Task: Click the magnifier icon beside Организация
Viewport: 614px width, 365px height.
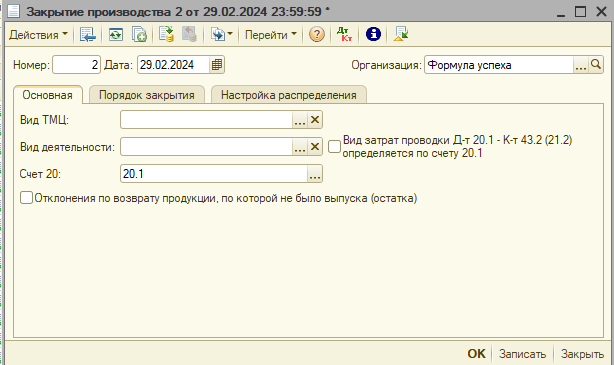Action: [x=596, y=65]
